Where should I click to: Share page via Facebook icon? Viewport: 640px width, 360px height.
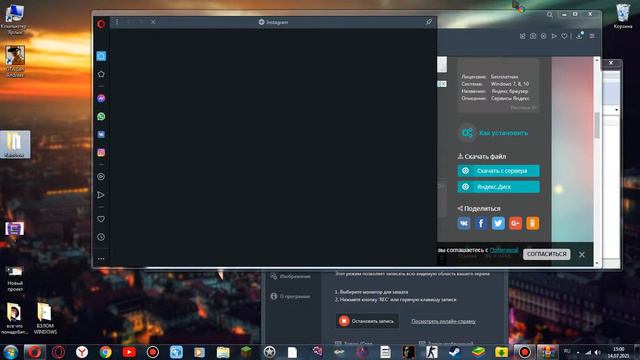(x=481, y=223)
